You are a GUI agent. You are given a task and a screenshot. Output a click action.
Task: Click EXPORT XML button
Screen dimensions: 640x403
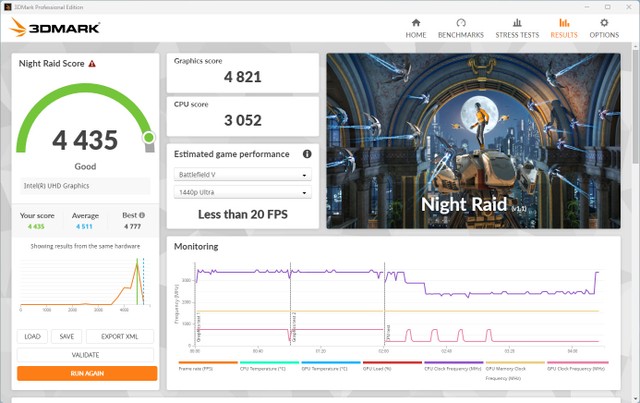click(x=120, y=336)
